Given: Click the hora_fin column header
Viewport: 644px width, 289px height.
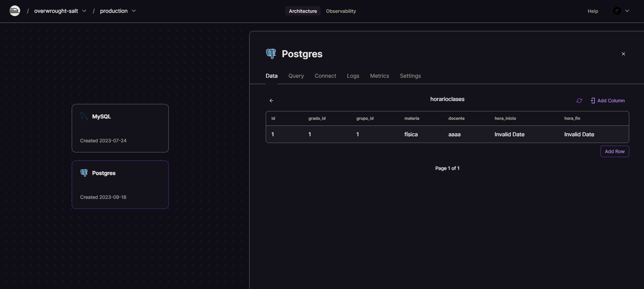Looking at the screenshot, I should pyautogui.click(x=572, y=118).
